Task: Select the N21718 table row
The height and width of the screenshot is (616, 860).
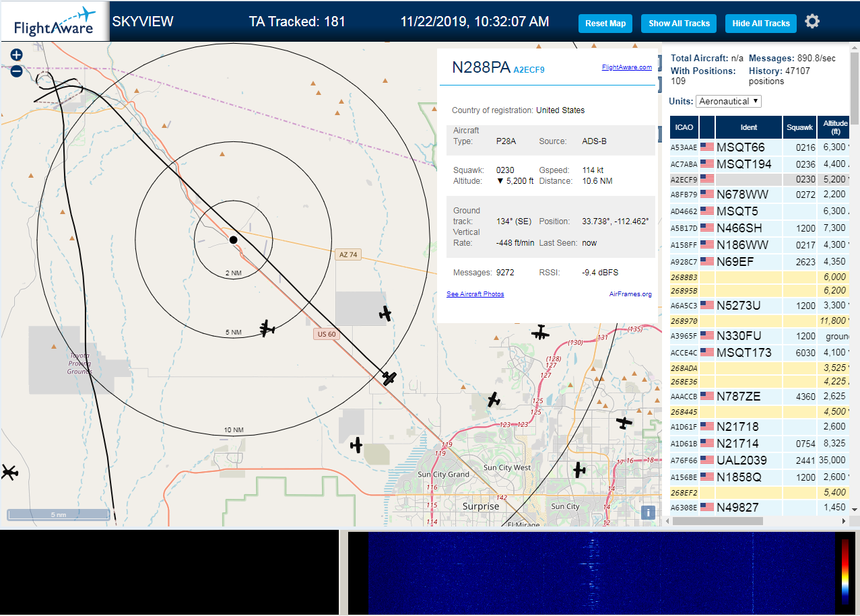Action: tap(760, 426)
